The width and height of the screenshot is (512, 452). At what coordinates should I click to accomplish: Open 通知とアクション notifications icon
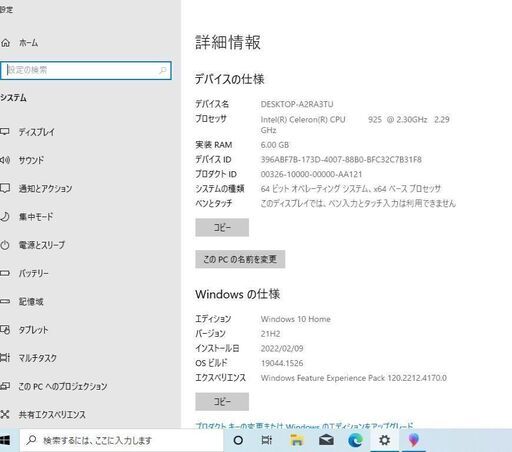[5, 188]
